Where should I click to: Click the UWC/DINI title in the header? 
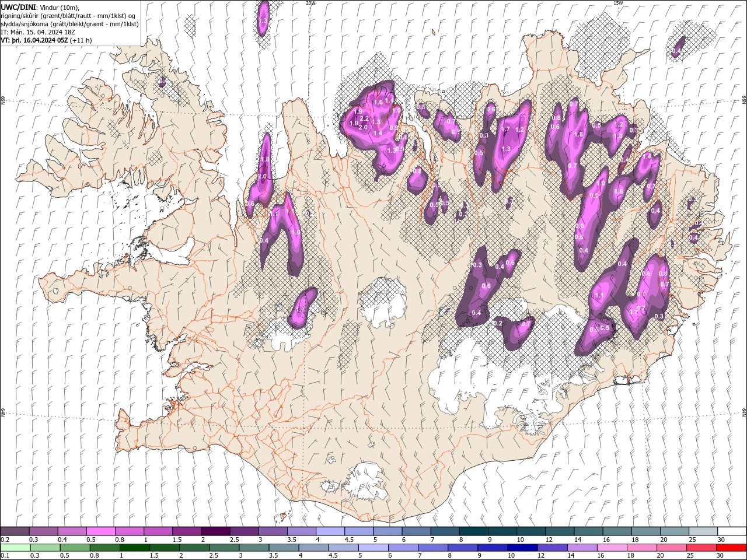18,6
